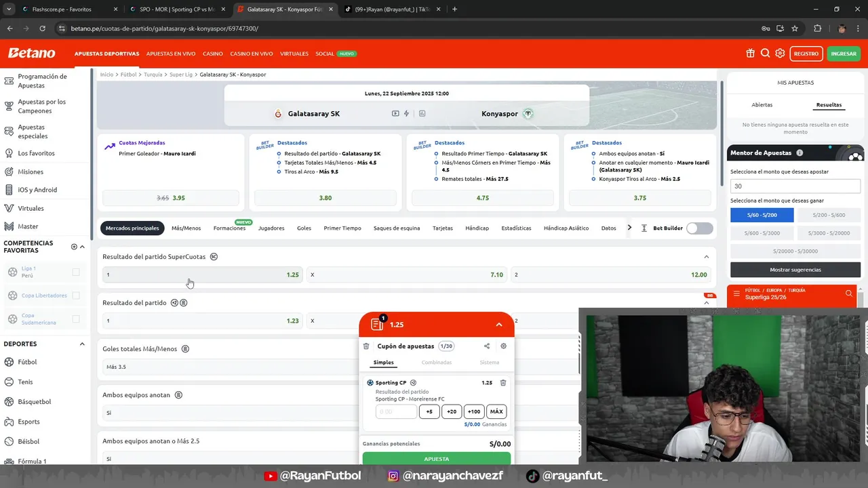Image resolution: width=868 pixels, height=488 pixels.
Task: Click the INGRESAR button
Action: [x=844, y=54]
